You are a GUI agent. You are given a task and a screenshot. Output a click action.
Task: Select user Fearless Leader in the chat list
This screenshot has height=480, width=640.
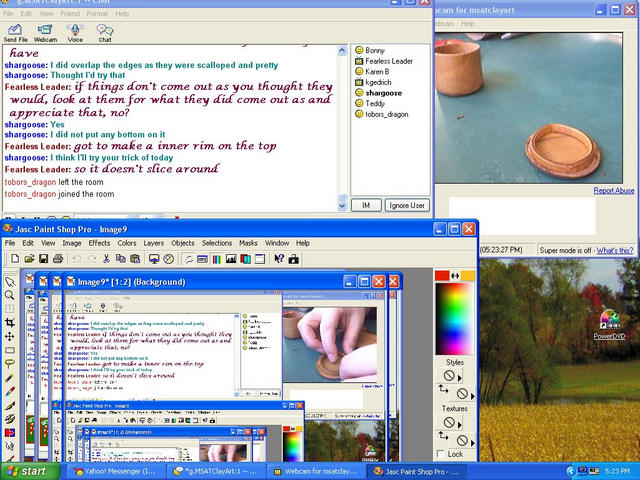[x=384, y=61]
